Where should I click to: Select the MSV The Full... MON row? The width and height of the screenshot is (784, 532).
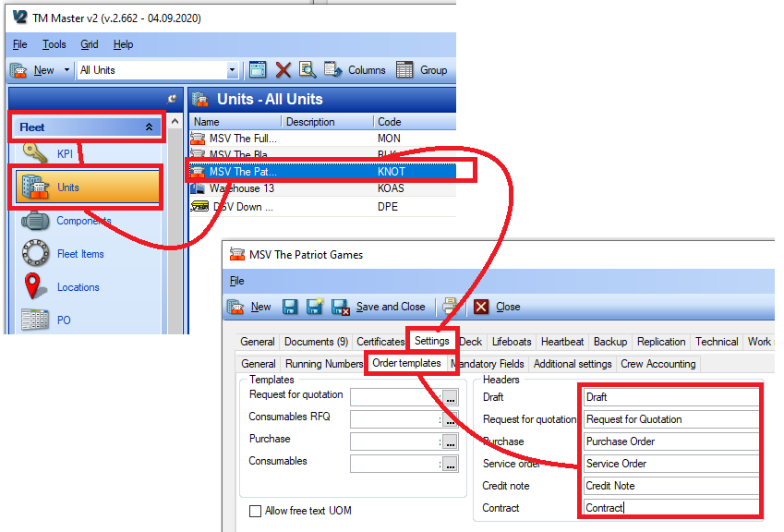coord(322,138)
